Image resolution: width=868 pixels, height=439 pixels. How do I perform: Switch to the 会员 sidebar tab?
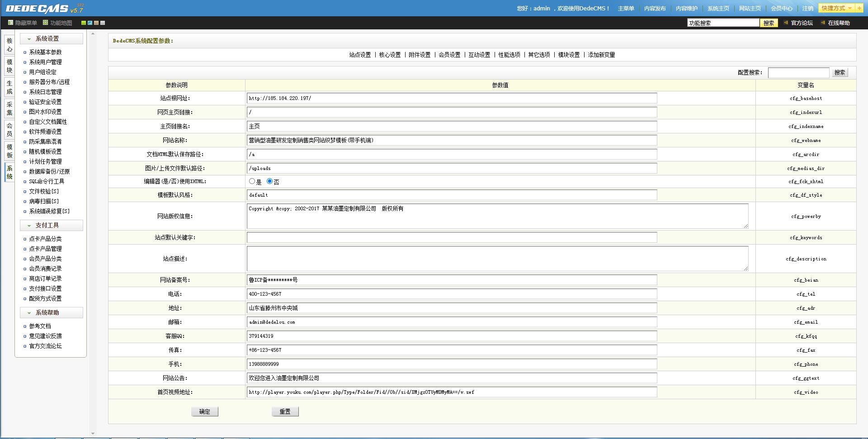coord(9,130)
